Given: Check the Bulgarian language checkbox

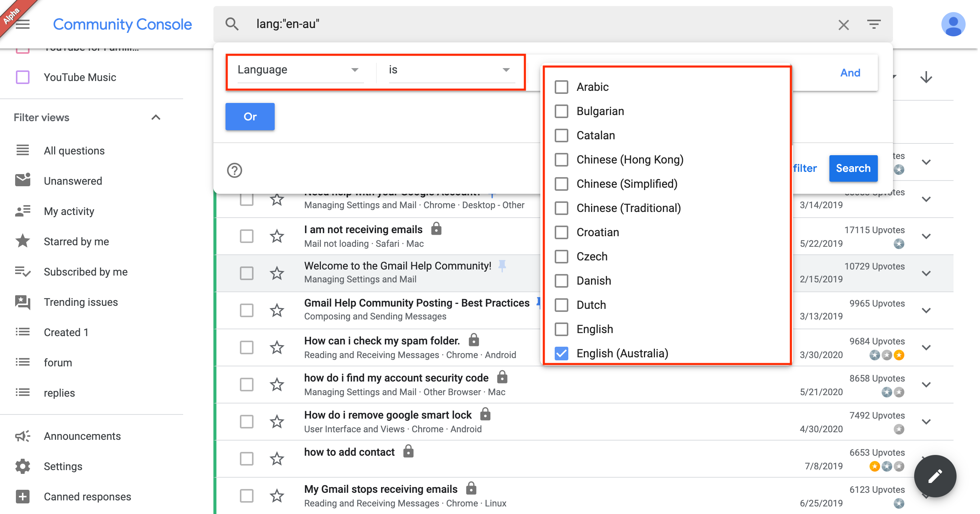Looking at the screenshot, I should coord(561,111).
